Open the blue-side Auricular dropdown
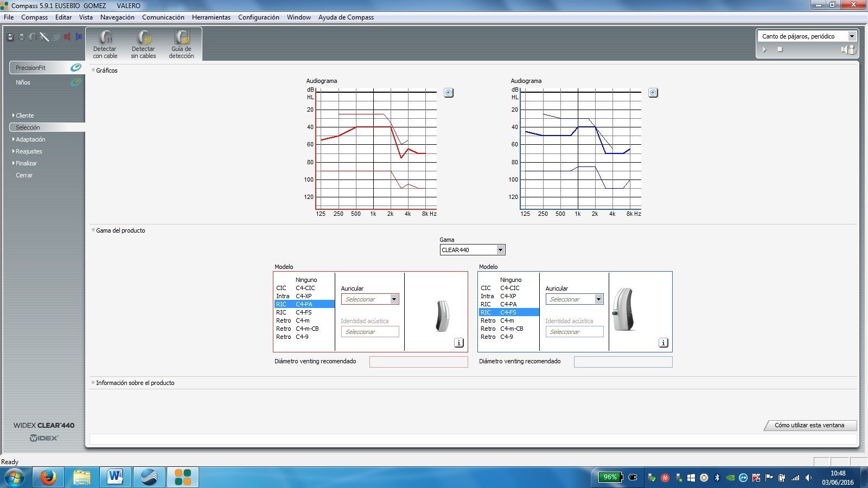Viewport: 868px width, 488px height. (x=599, y=299)
